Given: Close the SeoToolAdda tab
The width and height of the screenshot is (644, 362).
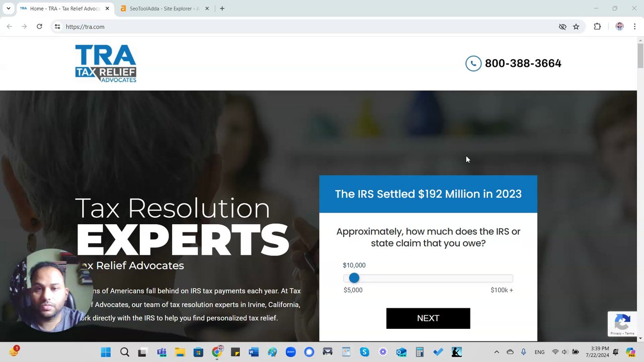Looking at the screenshot, I should [x=208, y=9].
